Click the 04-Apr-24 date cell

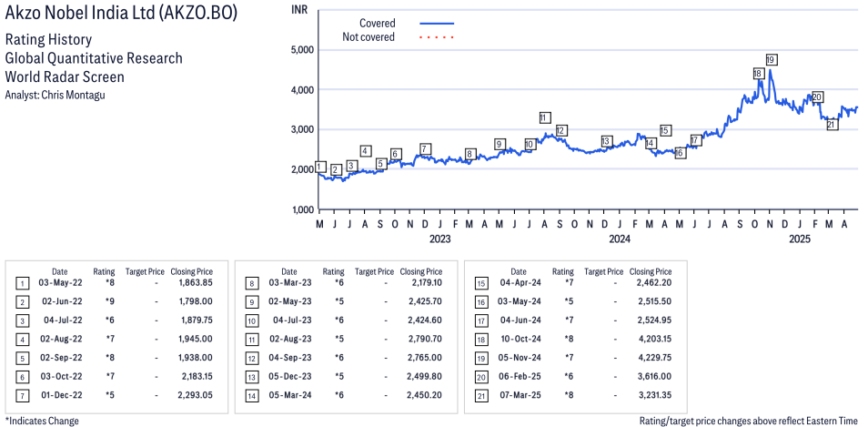point(519,283)
